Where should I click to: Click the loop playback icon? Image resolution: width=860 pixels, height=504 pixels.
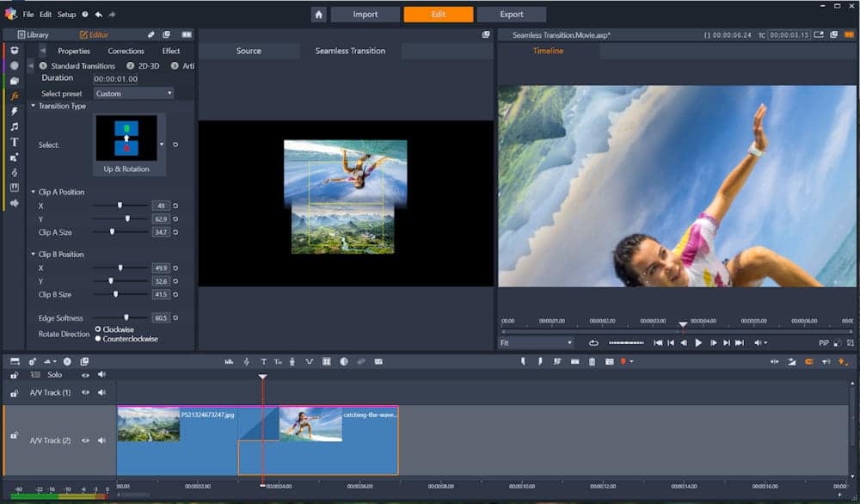[593, 342]
